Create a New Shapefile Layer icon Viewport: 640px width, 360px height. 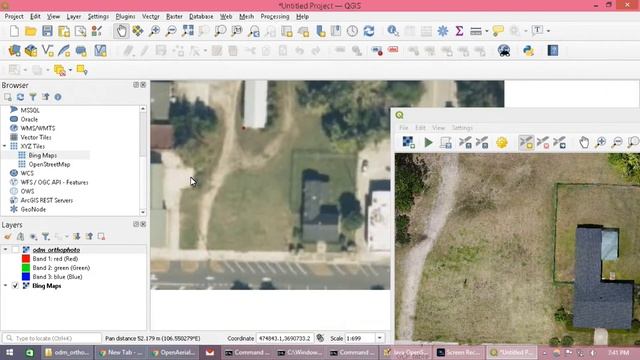(x=47, y=51)
